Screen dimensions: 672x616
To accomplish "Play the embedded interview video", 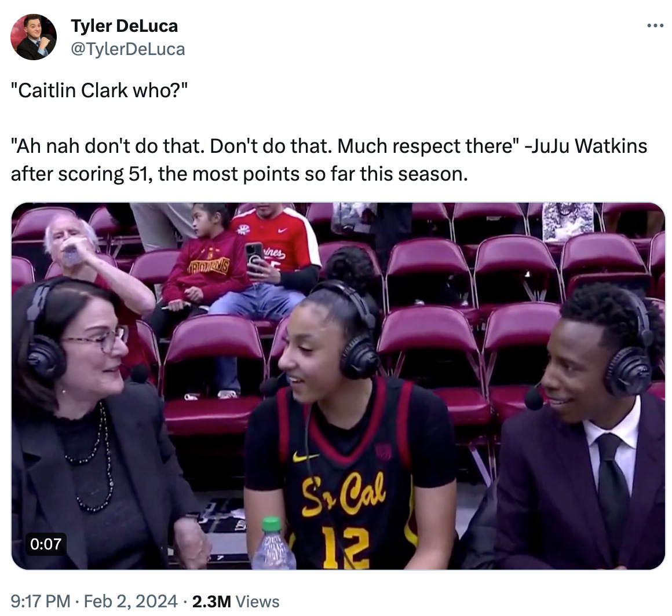I will [x=338, y=386].
